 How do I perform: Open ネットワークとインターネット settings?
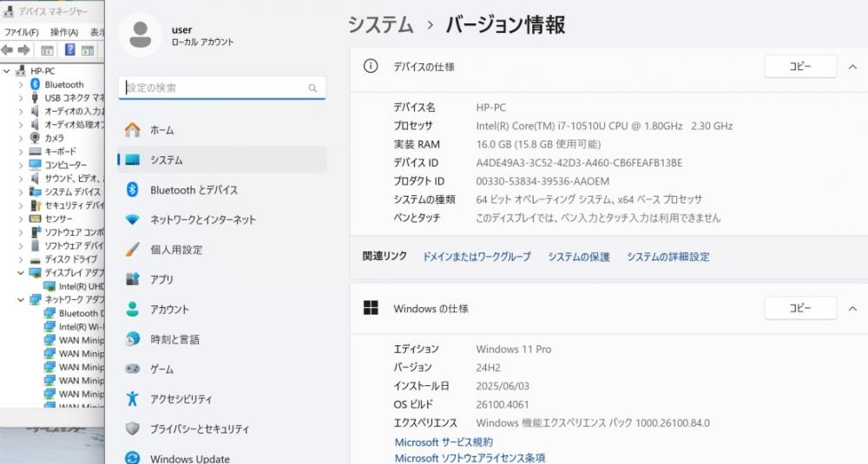[221, 219]
